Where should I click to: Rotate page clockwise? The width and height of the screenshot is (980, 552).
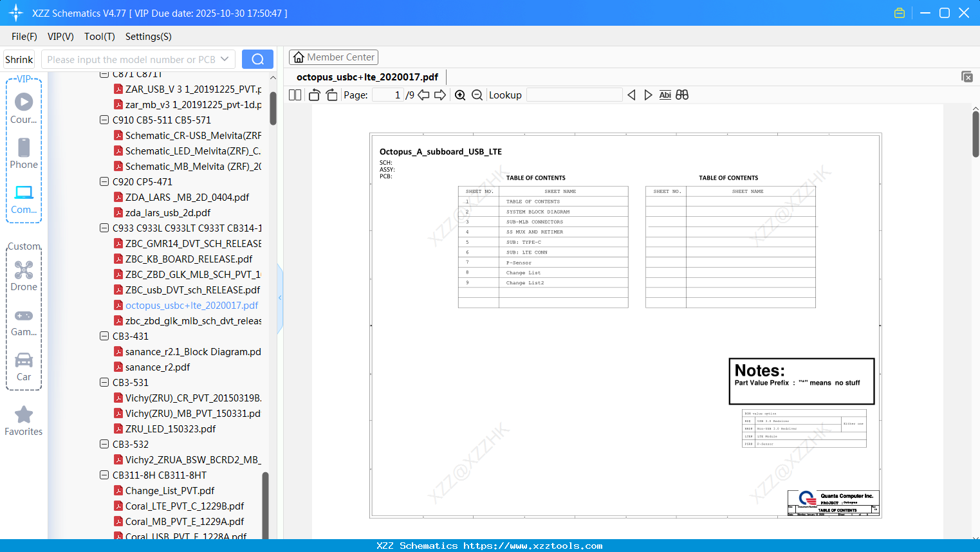click(x=331, y=95)
